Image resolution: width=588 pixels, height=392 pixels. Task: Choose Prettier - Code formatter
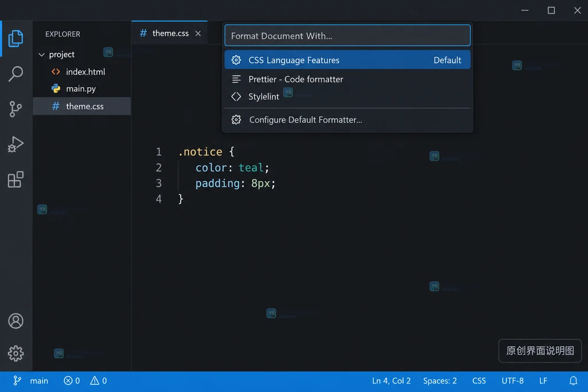pyautogui.click(x=347, y=79)
